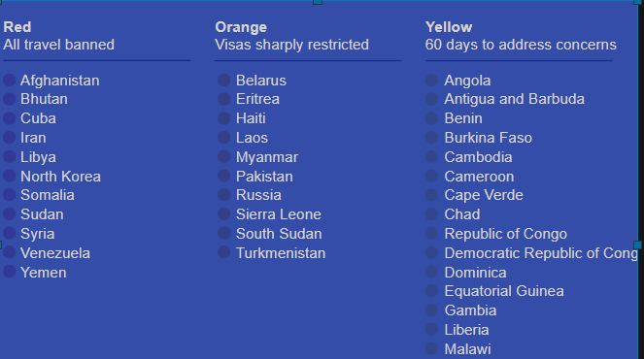
Task: Click the dot next to Belarus
Action: click(223, 80)
